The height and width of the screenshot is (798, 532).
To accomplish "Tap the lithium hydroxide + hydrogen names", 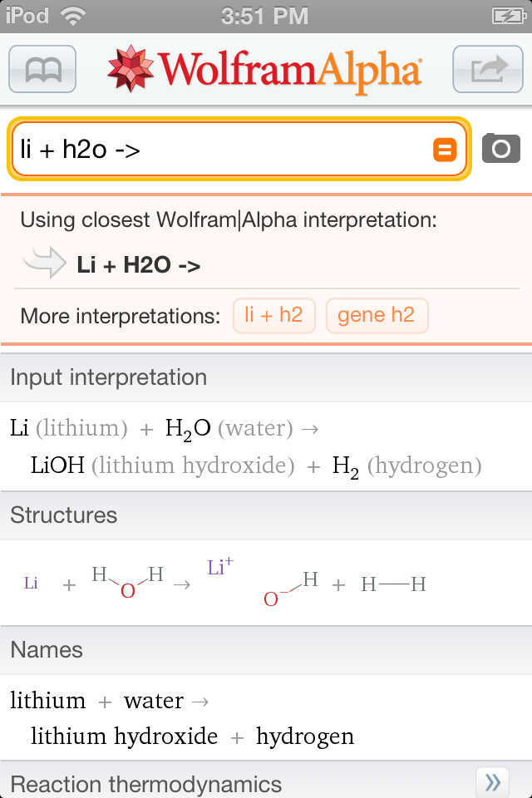I will pos(193,736).
